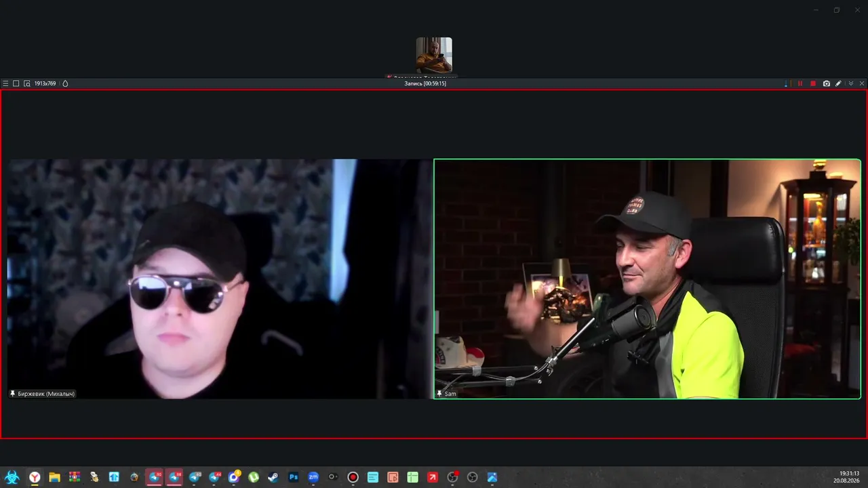
Task: Open Total Commander blue taskbar icon
Action: tap(114, 477)
